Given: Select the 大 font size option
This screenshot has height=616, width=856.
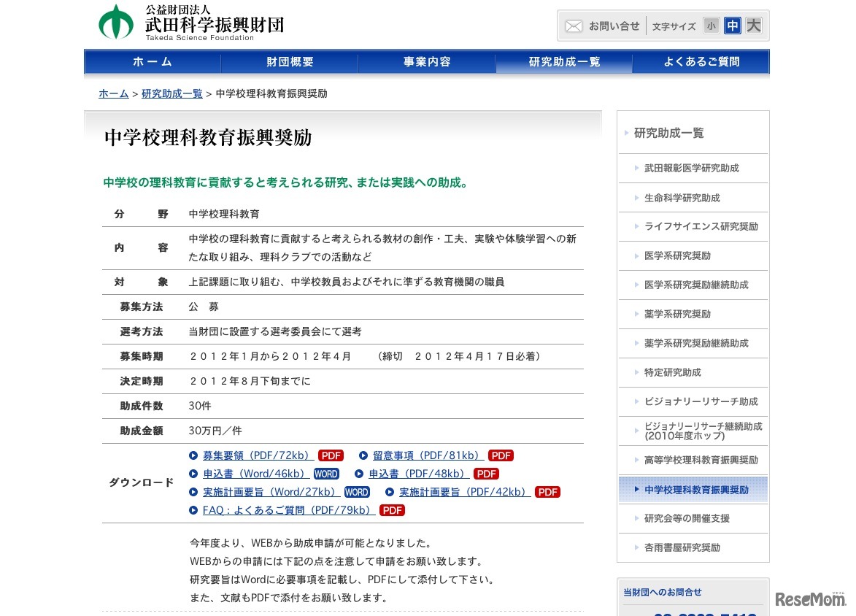Looking at the screenshot, I should (754, 25).
